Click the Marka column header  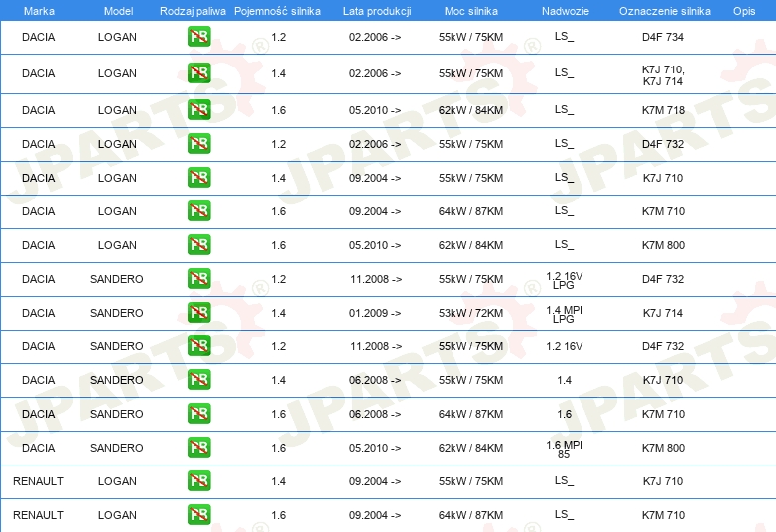pos(39,11)
